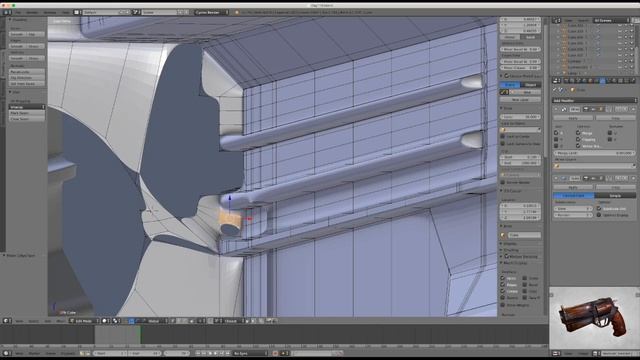Open the Scene selector dropdown
The width and height of the screenshot is (640, 360).
[x=161, y=12]
